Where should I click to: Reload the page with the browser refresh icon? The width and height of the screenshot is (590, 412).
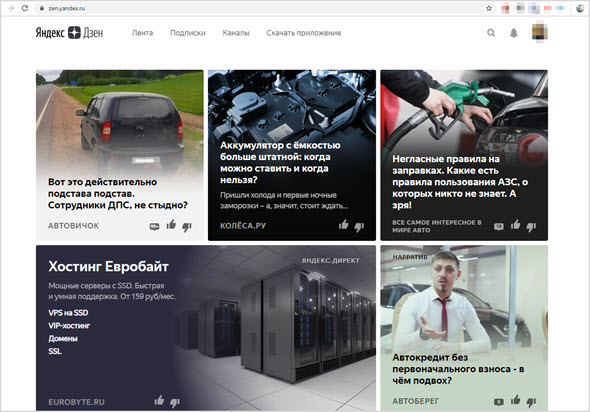pyautogui.click(x=25, y=8)
